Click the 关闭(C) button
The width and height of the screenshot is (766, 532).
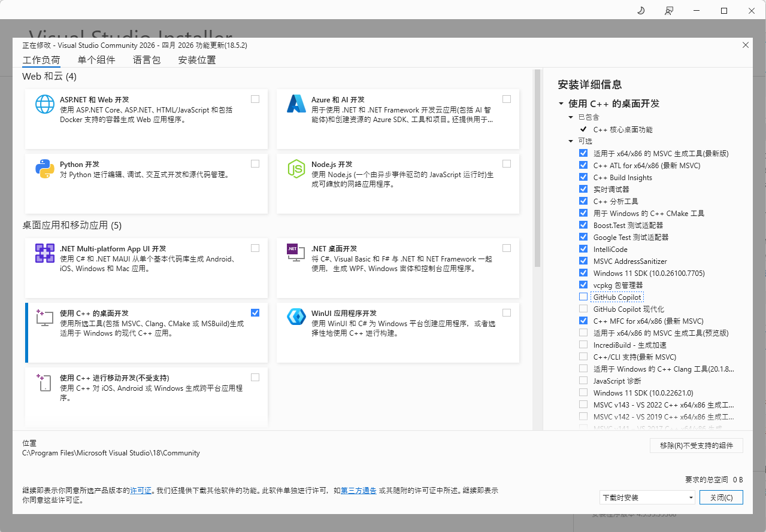tap(721, 497)
